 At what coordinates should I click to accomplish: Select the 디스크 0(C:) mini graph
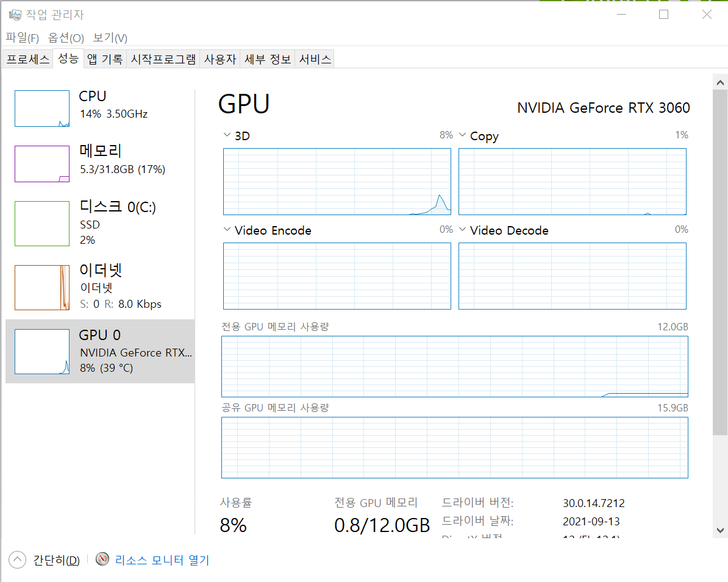42,224
